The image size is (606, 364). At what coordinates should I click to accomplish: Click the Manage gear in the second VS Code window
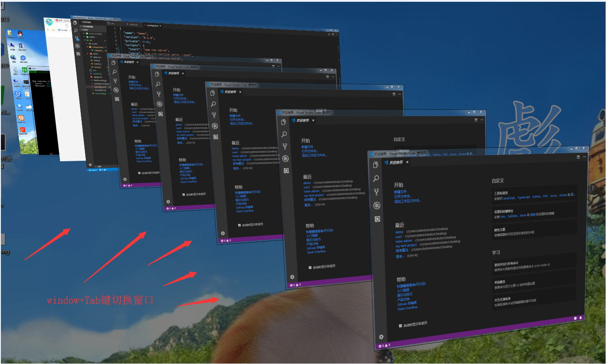292,277
